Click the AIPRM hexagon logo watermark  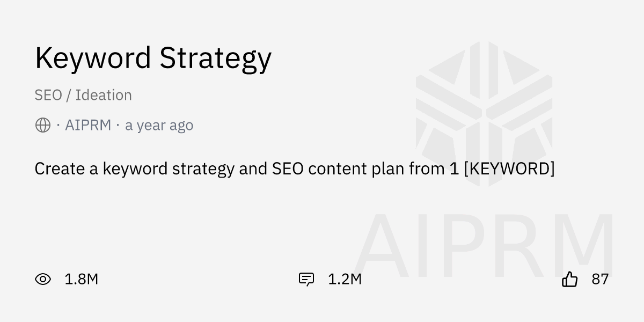point(484,113)
